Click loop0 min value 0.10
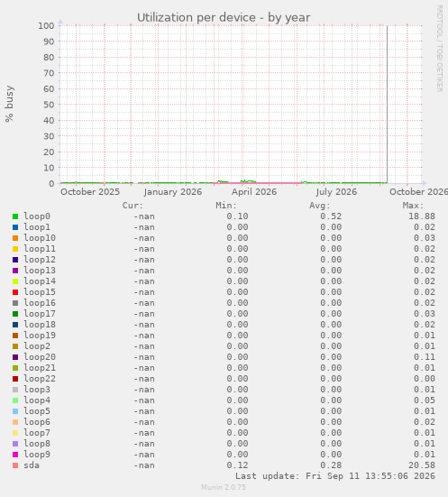The width and height of the screenshot is (448, 497). 237,216
